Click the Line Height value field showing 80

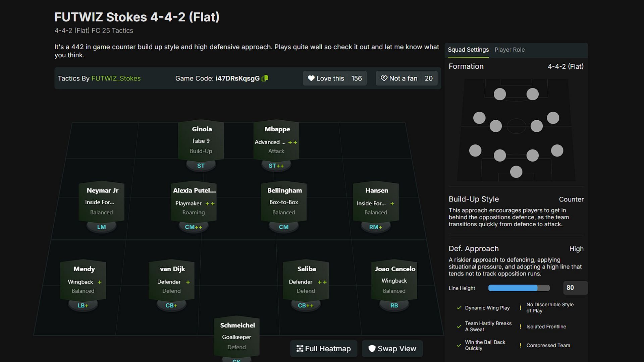tap(575, 288)
